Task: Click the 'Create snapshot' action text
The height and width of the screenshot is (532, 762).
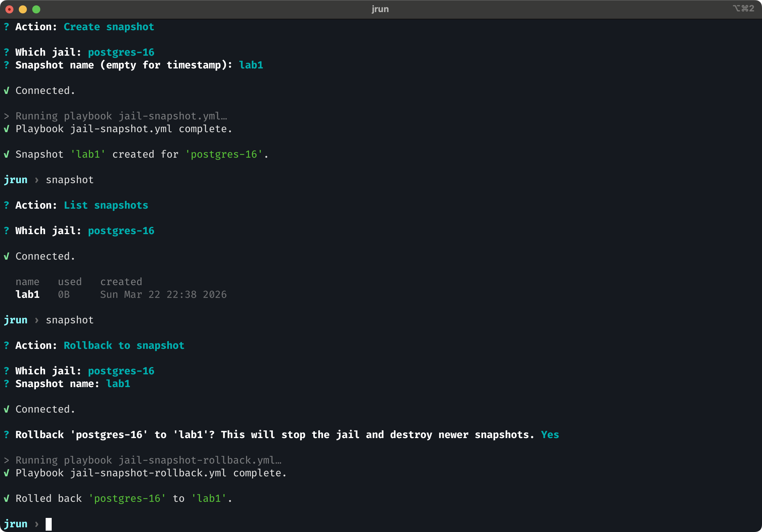Action: [109, 27]
